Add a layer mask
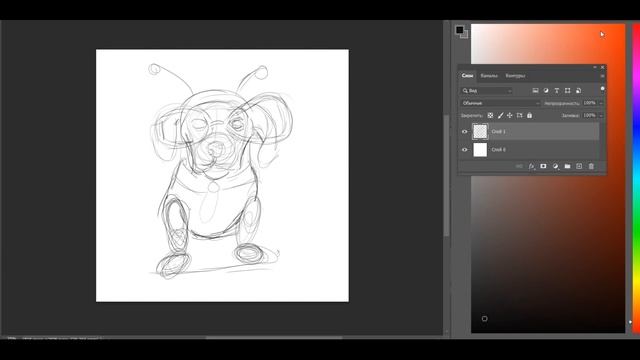 tap(543, 166)
